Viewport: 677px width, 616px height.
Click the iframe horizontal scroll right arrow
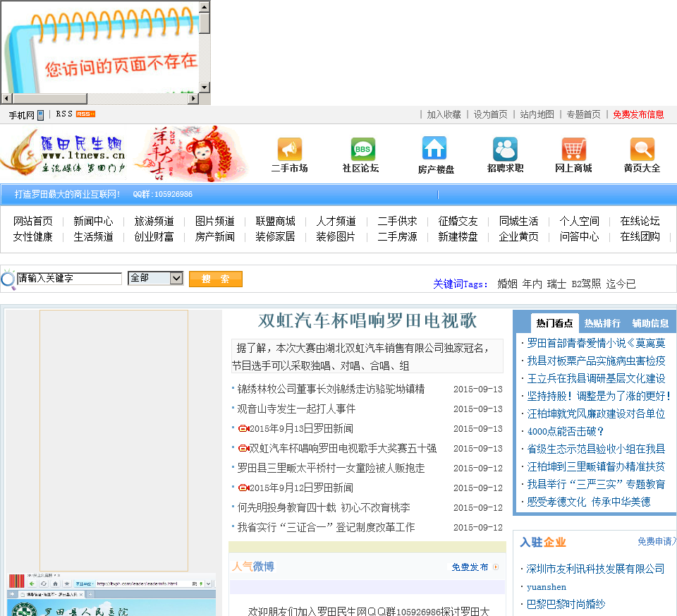point(194,99)
